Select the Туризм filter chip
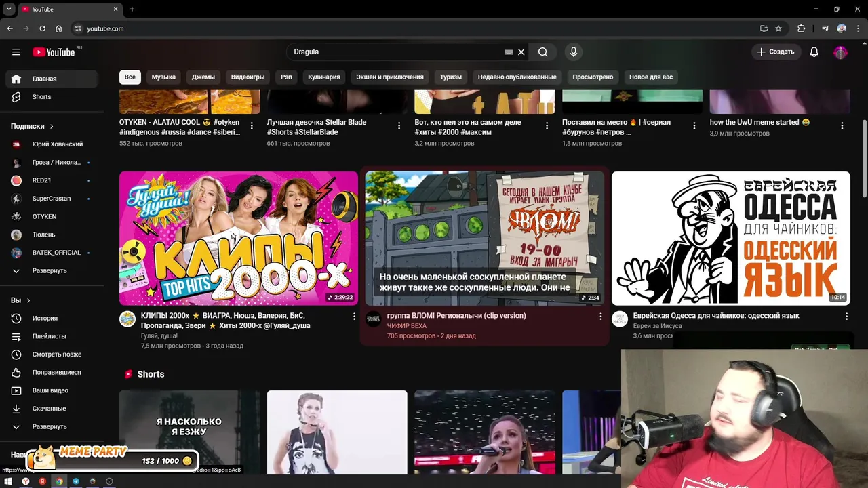This screenshot has height=488, width=868. coord(450,77)
